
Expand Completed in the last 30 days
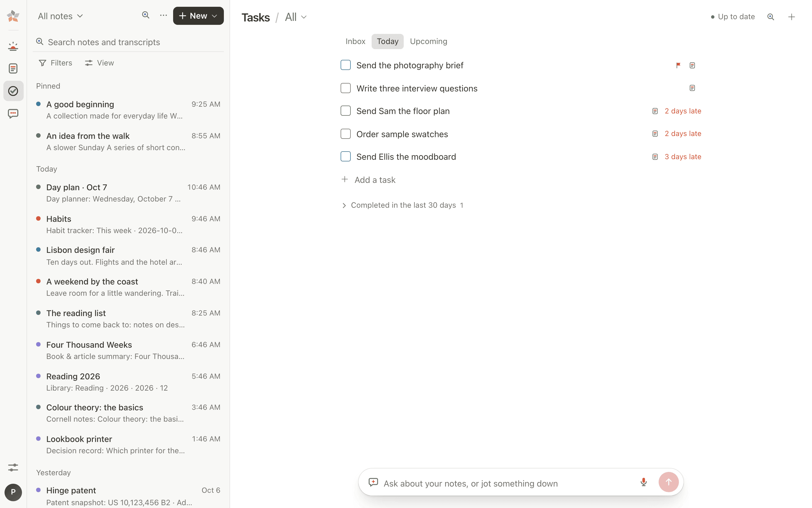coord(402,205)
